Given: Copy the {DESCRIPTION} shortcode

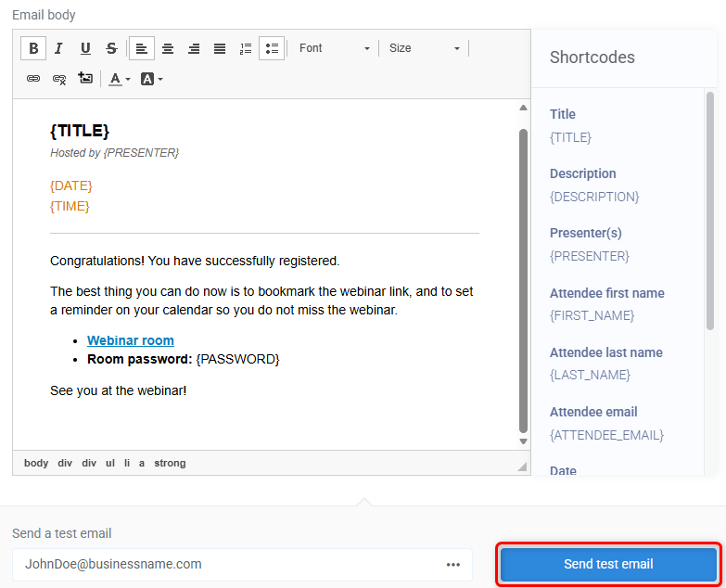Looking at the screenshot, I should (x=594, y=197).
